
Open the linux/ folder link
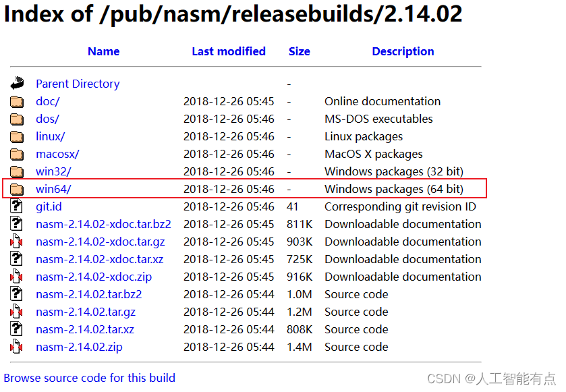pyautogui.click(x=50, y=136)
